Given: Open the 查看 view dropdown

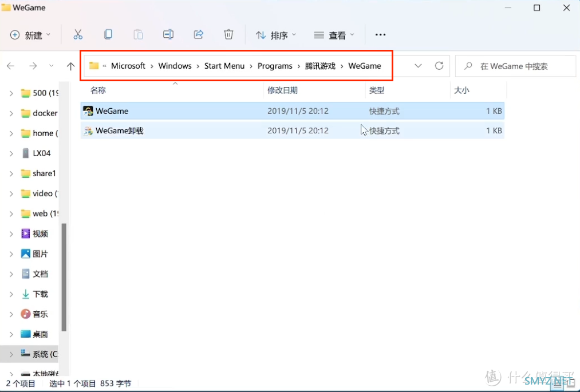Looking at the screenshot, I should coord(334,35).
